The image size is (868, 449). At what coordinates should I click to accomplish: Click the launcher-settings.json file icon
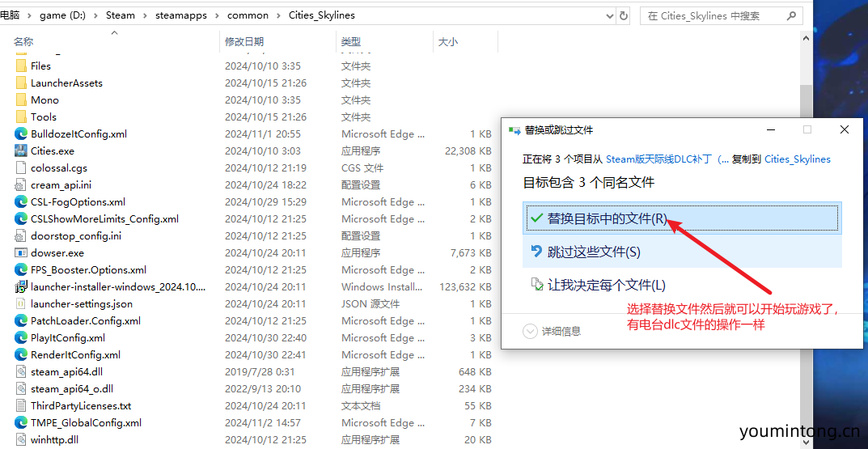pyautogui.click(x=21, y=304)
